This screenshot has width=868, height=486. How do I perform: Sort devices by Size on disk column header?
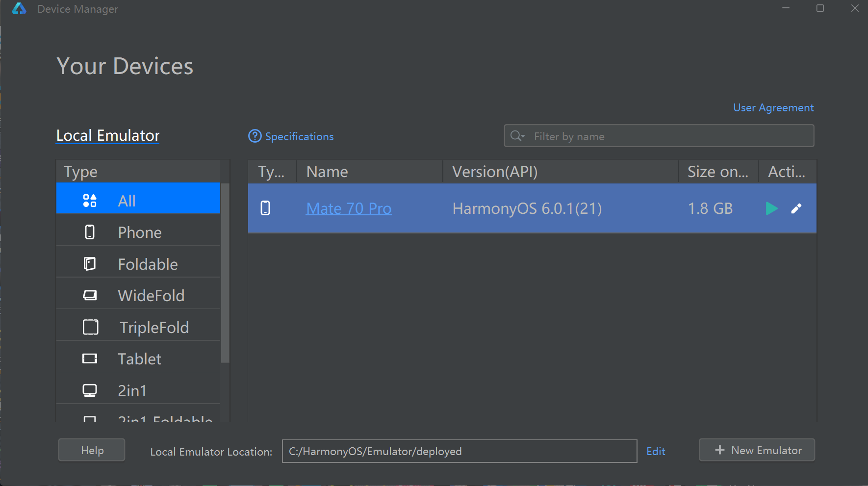(x=718, y=172)
